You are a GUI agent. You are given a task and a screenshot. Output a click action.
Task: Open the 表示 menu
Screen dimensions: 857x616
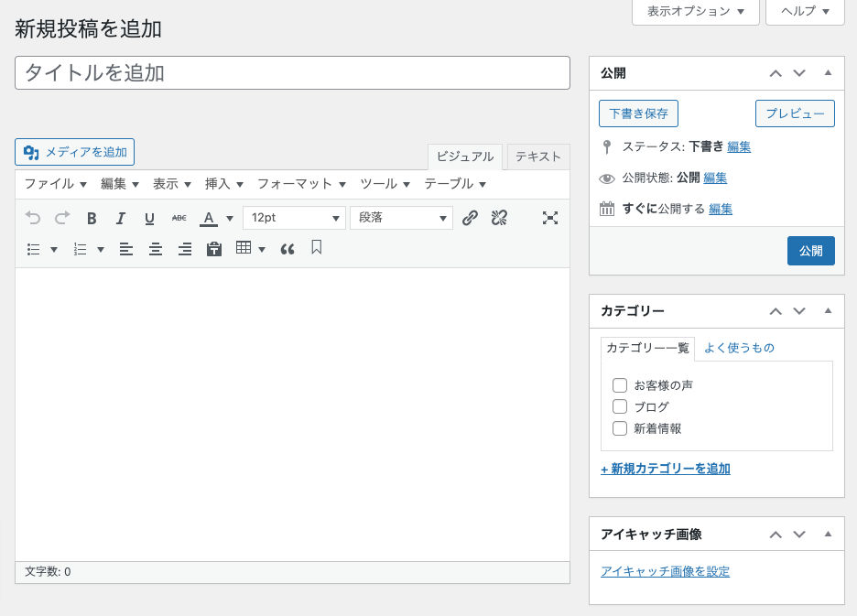171,184
